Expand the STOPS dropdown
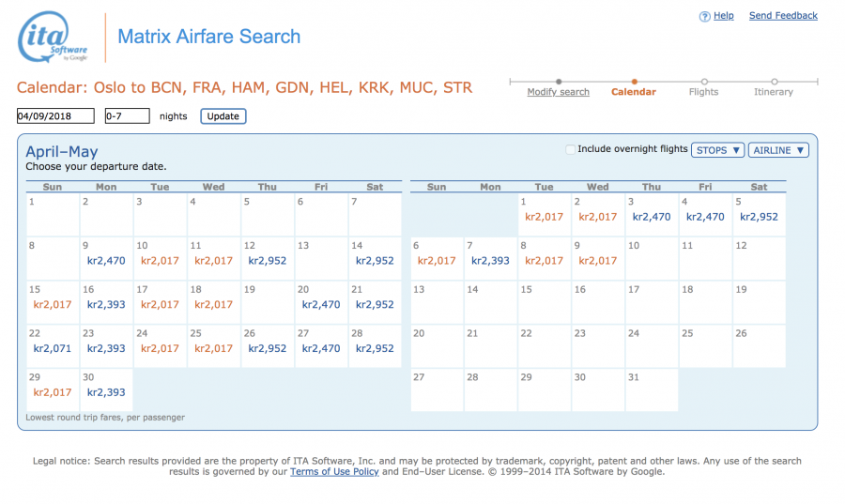Image resolution: width=845 pixels, height=504 pixels. (717, 150)
